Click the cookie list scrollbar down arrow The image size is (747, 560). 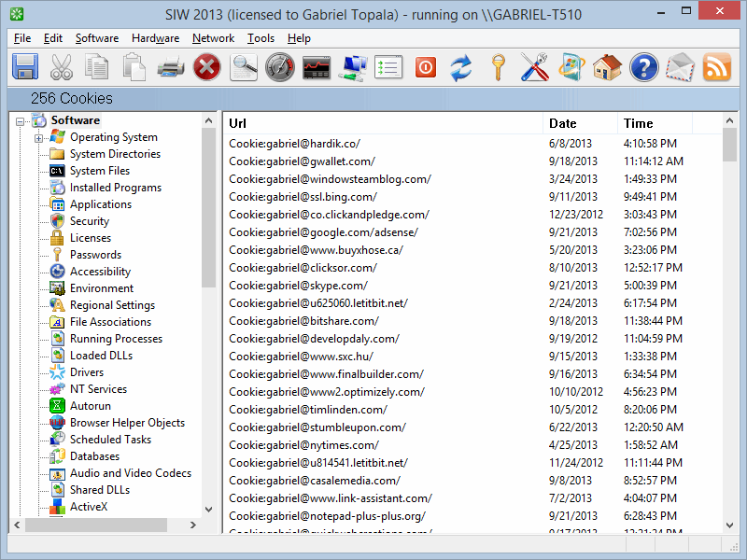pyautogui.click(x=729, y=527)
